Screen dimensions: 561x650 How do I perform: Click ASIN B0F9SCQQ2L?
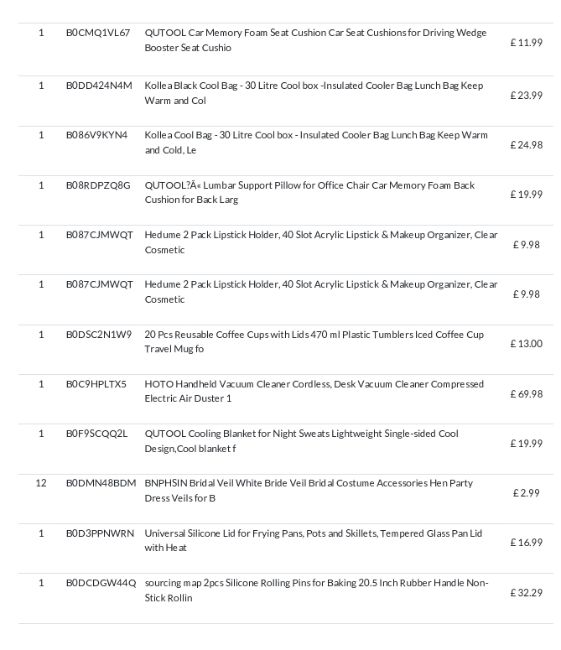click(97, 434)
